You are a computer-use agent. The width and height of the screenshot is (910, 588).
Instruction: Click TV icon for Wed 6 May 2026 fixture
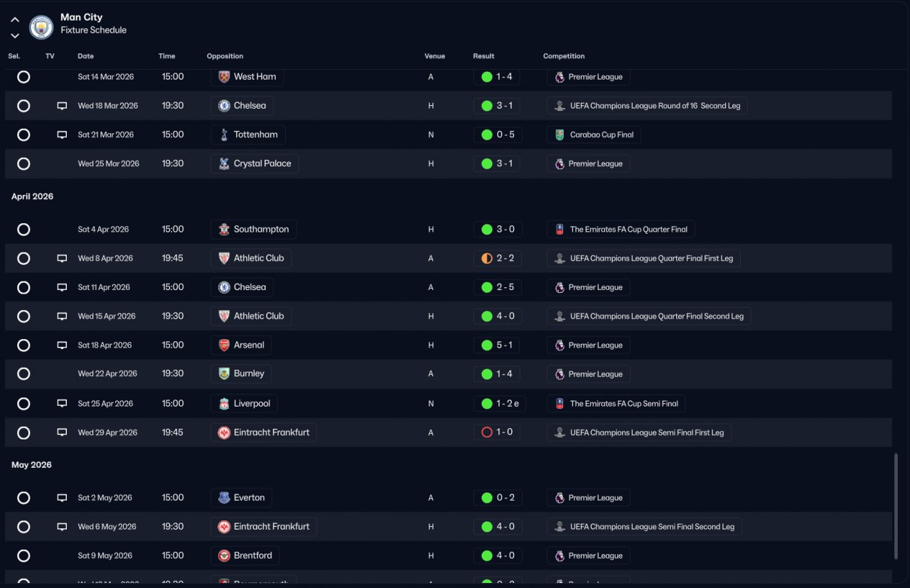coord(62,527)
